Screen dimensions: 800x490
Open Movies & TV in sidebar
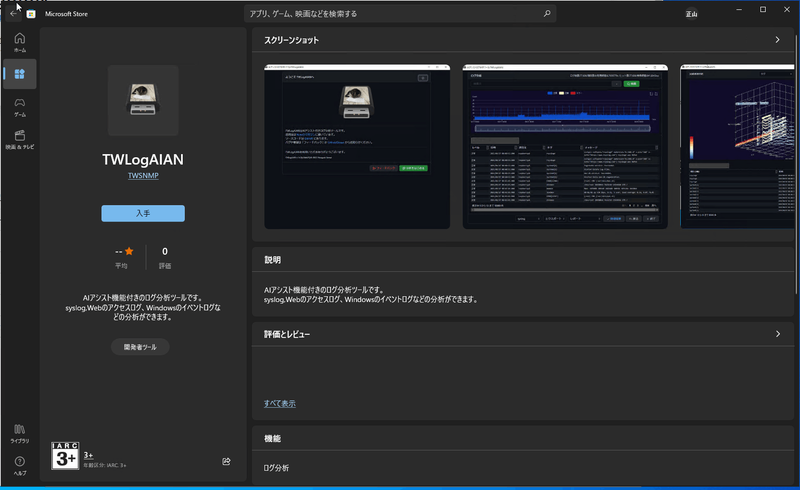[x=20, y=139]
